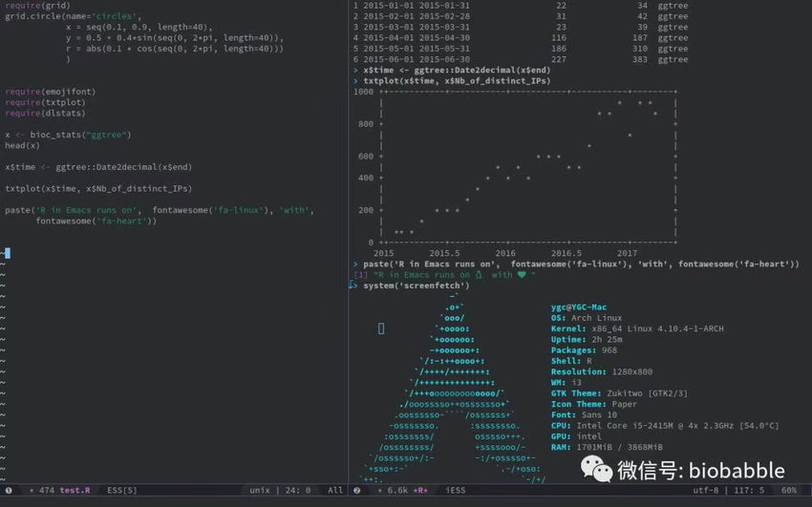Click the prompt arrow before system('screenfetch')
Image resolution: width=812 pixels, height=507 pixels.
[354, 285]
